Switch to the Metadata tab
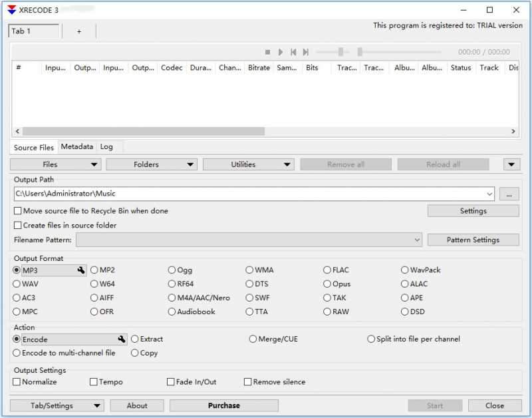Screen dimensions: 532x418 pyautogui.click(x=77, y=147)
